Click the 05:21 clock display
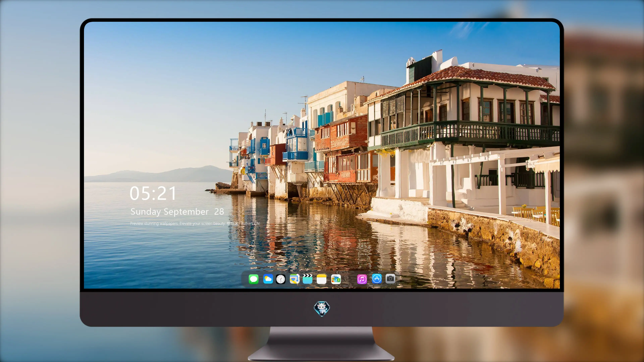 click(x=153, y=193)
